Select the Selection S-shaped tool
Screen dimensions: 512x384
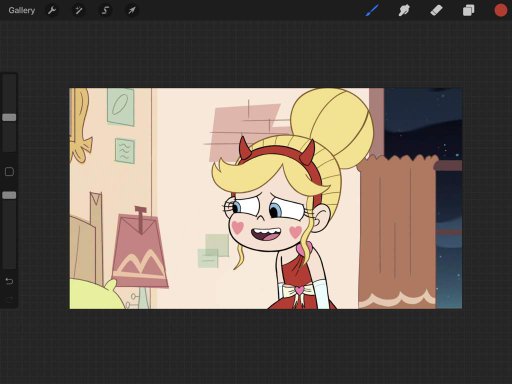coord(105,10)
